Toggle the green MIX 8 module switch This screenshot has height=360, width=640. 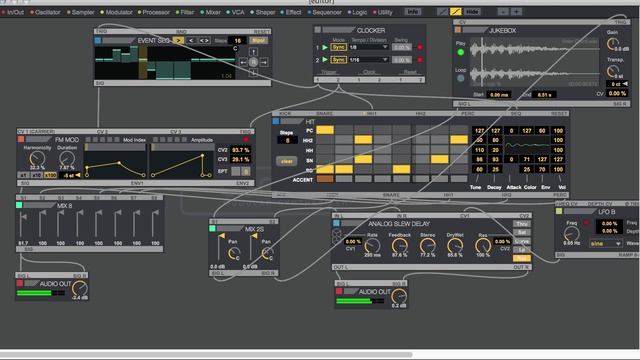(19, 205)
